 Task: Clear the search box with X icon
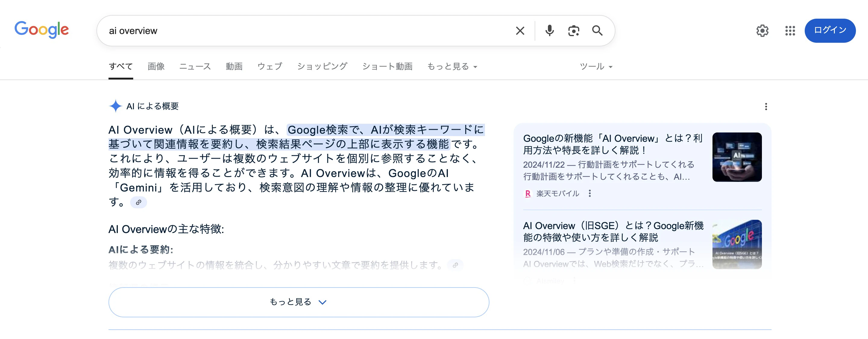coord(520,31)
